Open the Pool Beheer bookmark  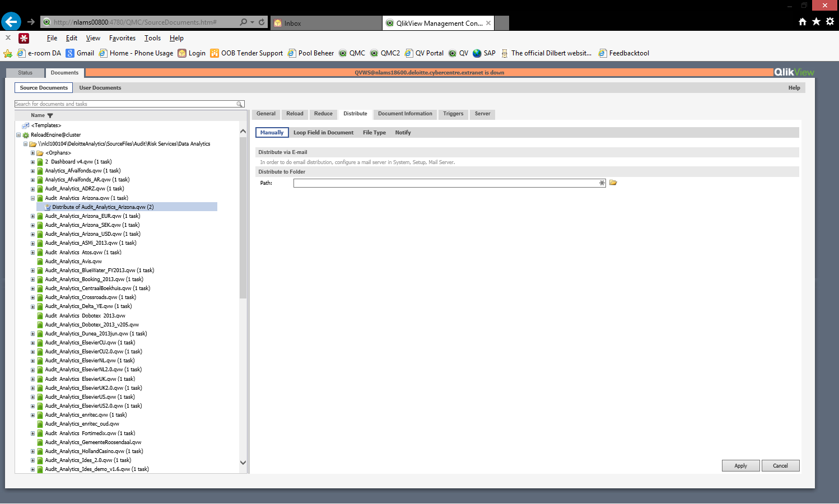tap(311, 53)
